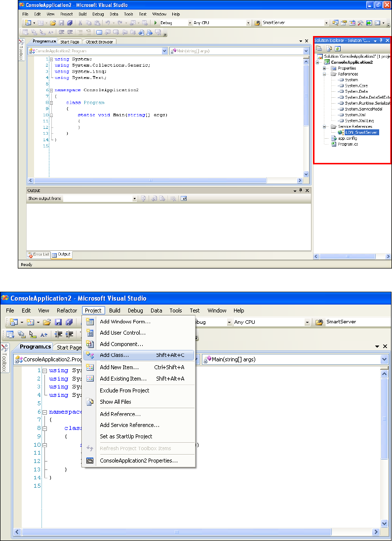Click the Start Page icon with the green arrow
Image resolution: width=392 pixels, height=541 pixels.
(369, 23)
